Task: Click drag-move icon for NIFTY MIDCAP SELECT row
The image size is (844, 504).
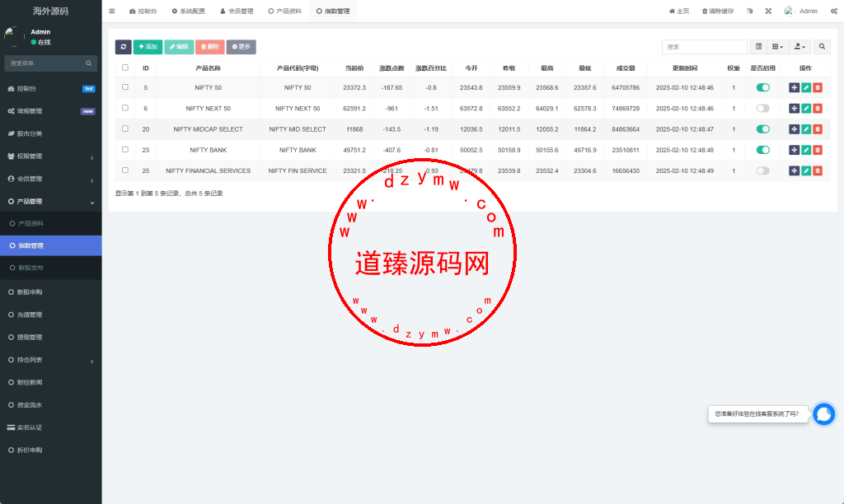Action: (794, 129)
